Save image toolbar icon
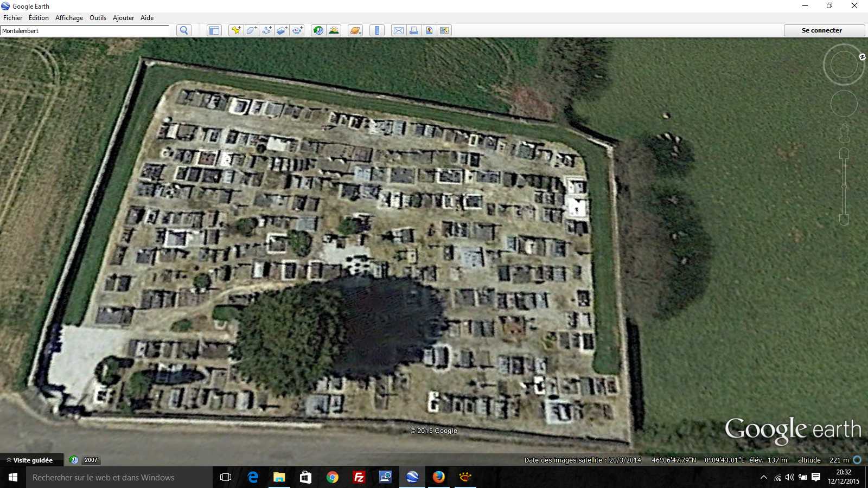 (x=429, y=30)
